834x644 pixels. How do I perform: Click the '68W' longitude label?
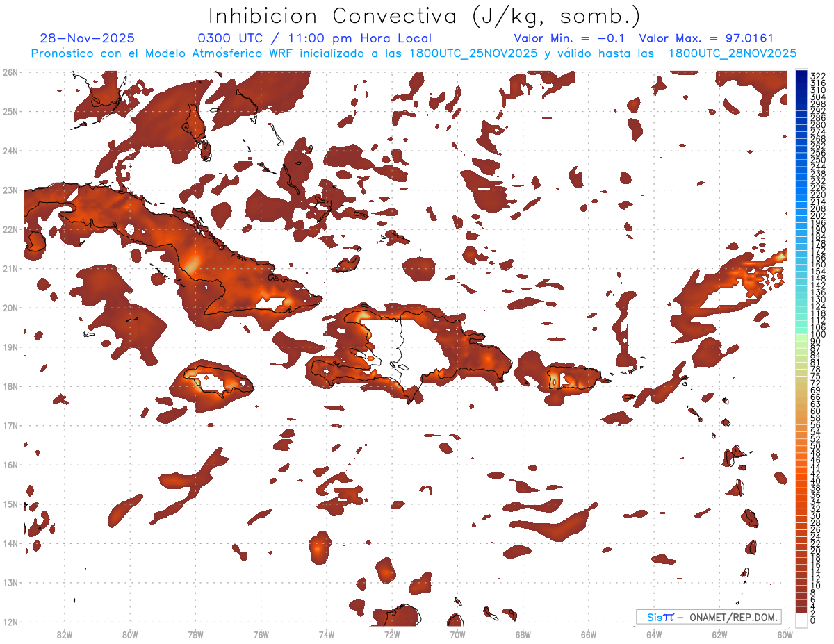coord(523,634)
